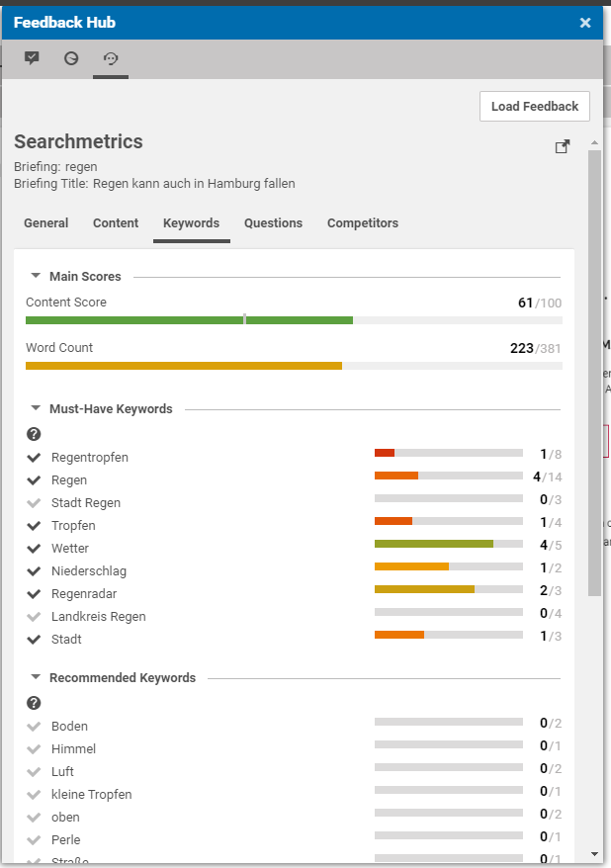Select the middle circular status icon in toolbar
This screenshot has height=868, width=611.
(70, 58)
